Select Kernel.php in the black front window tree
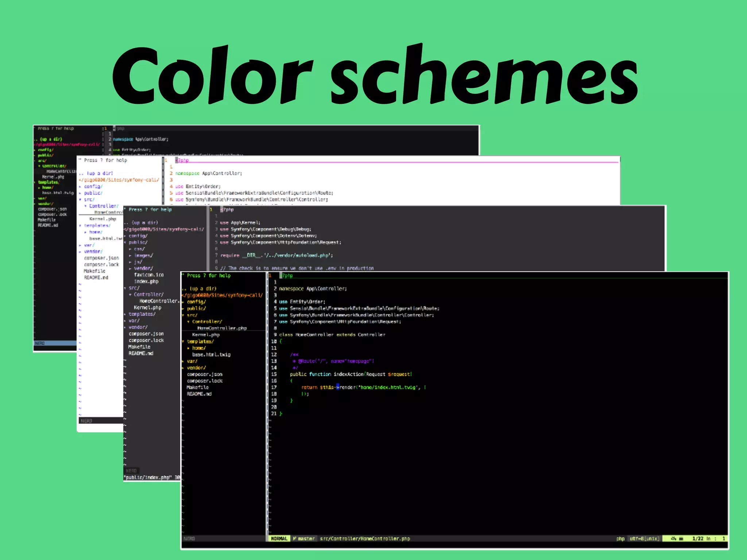Screen dimensions: 747x560 pos(206,335)
